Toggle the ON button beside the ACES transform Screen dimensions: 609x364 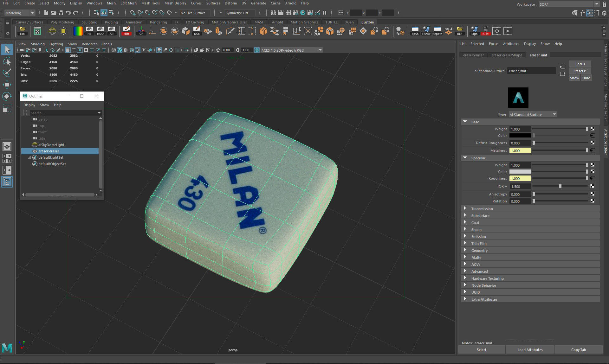(x=257, y=50)
